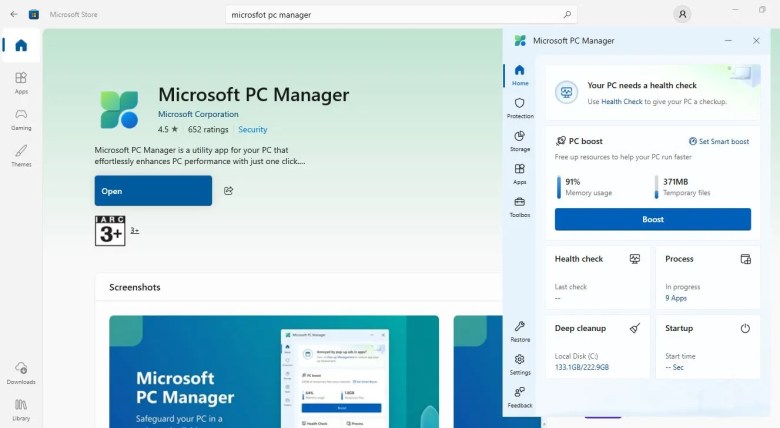The image size is (780, 428).
Task: Select Apps tab in PC Manager sidebar
Action: (520, 174)
